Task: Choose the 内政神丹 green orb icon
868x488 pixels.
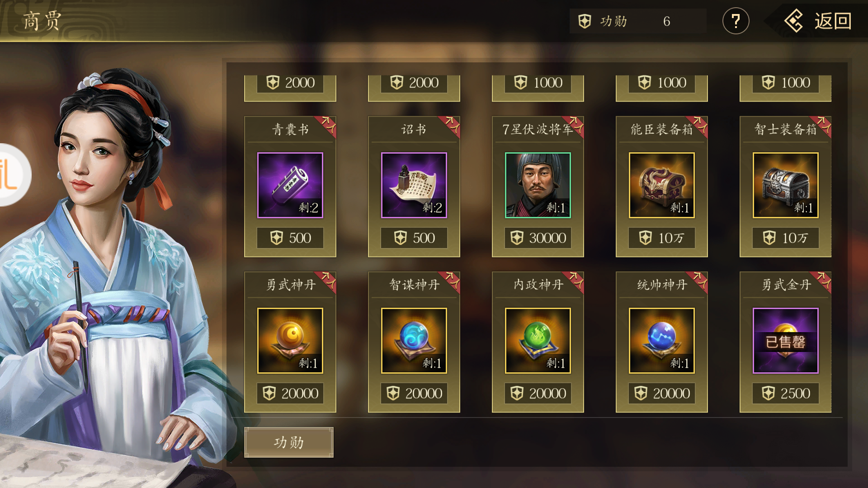Action: (538, 341)
